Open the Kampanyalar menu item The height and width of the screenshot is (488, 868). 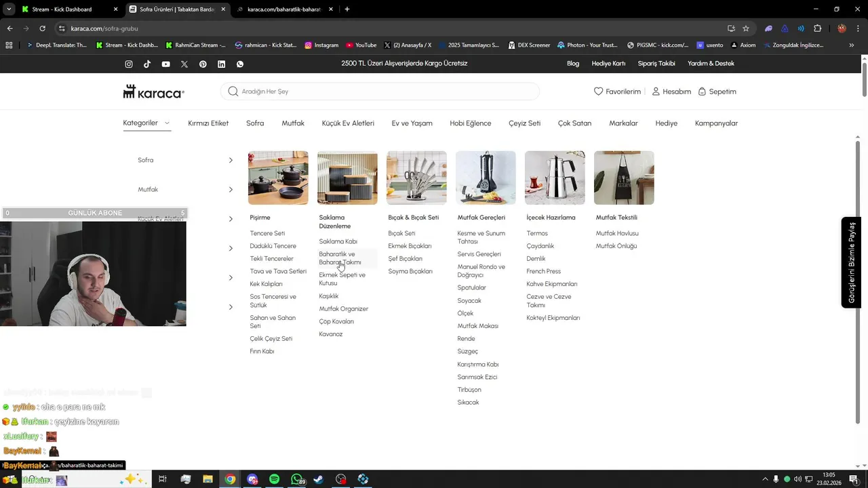click(716, 123)
